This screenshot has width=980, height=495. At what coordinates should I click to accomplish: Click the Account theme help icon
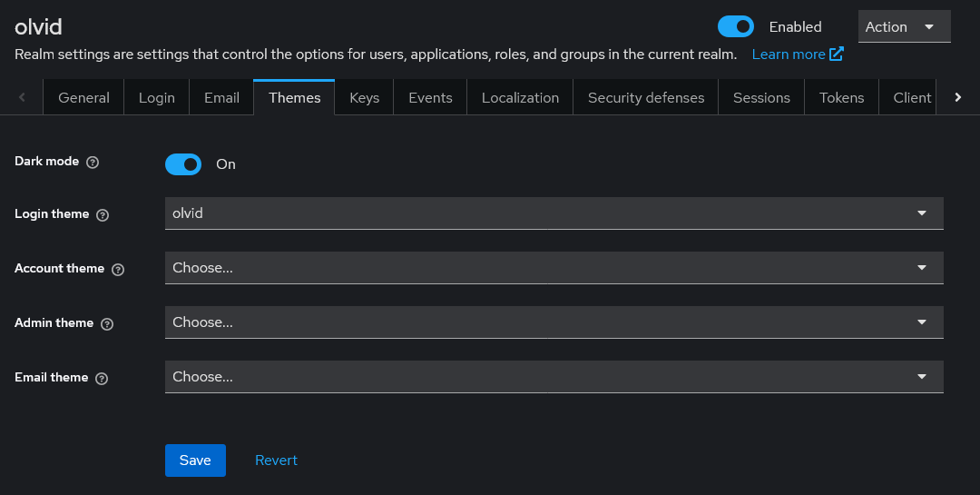click(118, 270)
